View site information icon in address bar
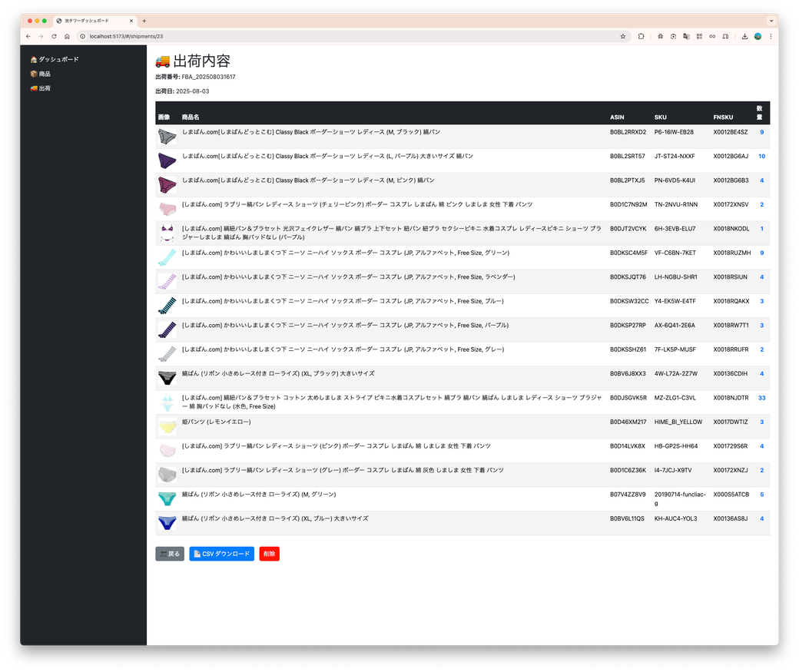 point(82,36)
